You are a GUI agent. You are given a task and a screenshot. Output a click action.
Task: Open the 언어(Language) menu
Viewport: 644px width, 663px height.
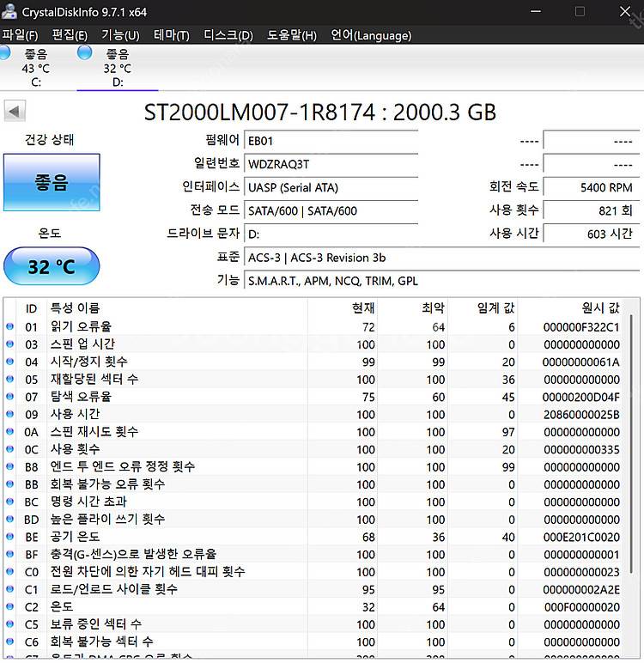pos(371,35)
